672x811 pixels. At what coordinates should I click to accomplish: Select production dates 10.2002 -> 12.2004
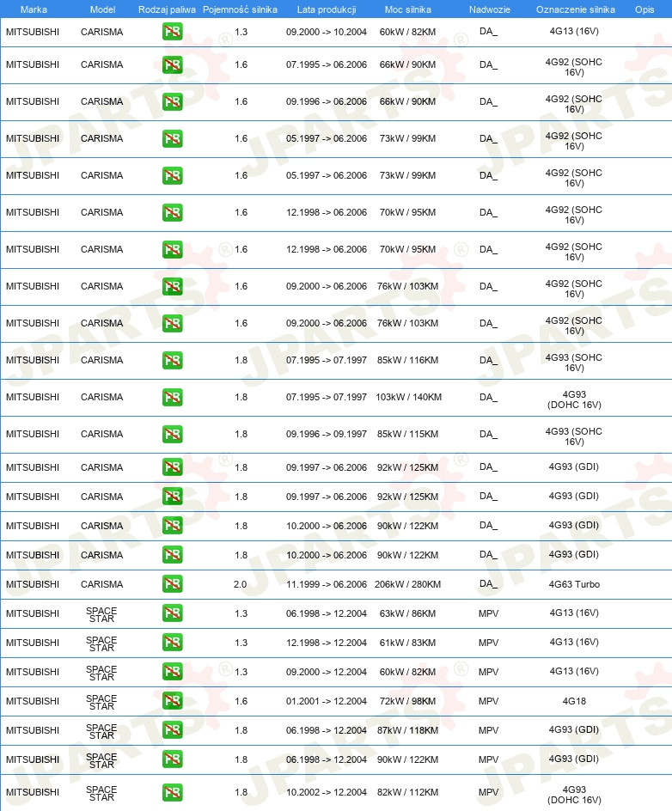click(327, 792)
